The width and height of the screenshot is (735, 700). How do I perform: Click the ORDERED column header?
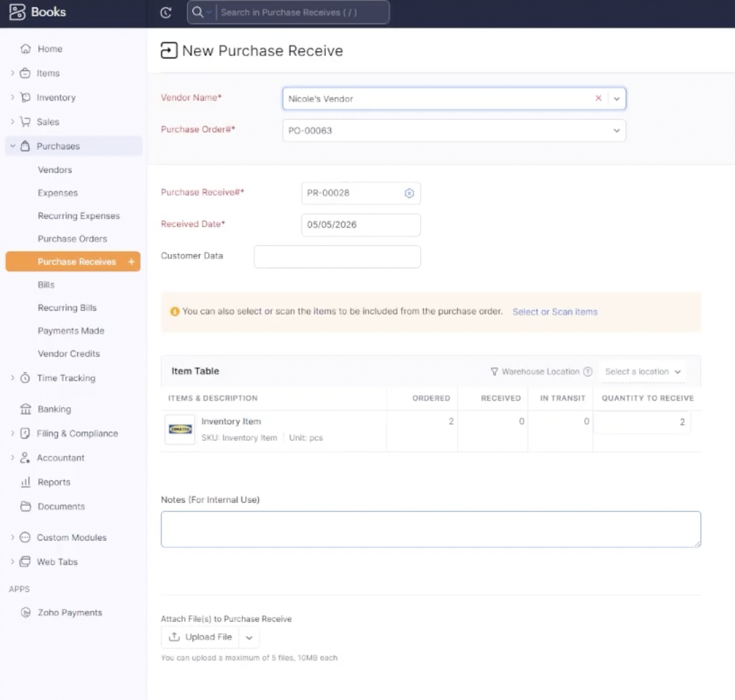(432, 398)
